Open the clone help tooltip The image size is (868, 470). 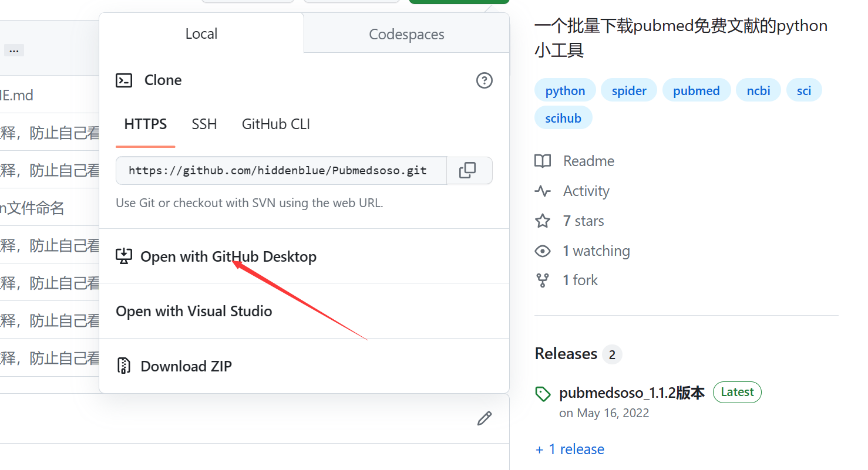point(484,80)
